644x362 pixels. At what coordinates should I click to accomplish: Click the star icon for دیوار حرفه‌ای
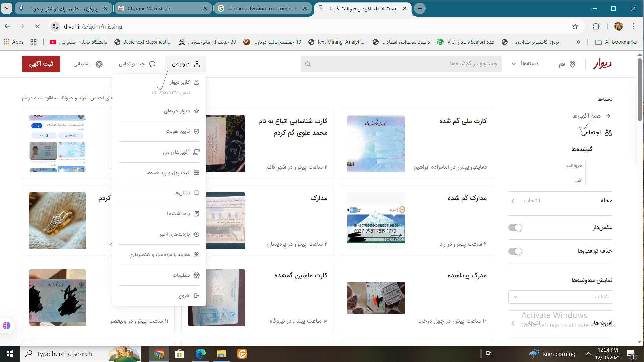197,111
